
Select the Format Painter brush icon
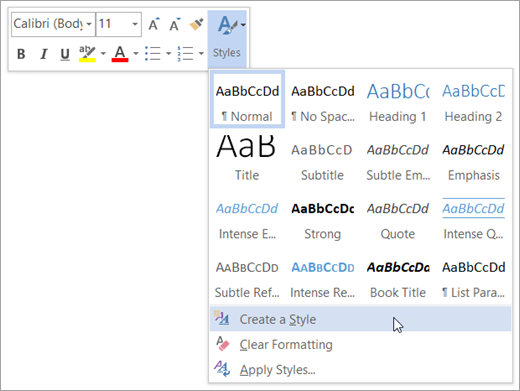196,24
